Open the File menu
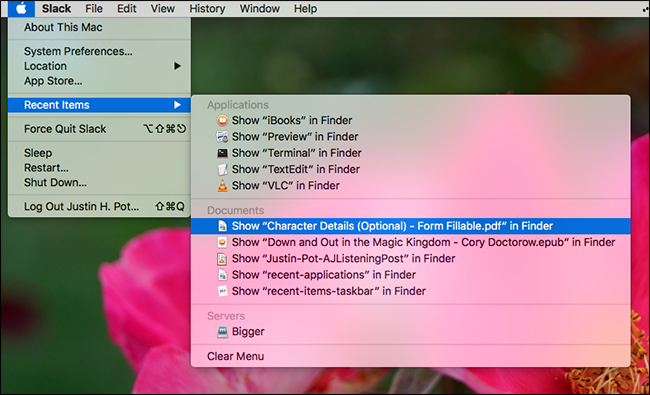This screenshot has height=395, width=650. (94, 8)
